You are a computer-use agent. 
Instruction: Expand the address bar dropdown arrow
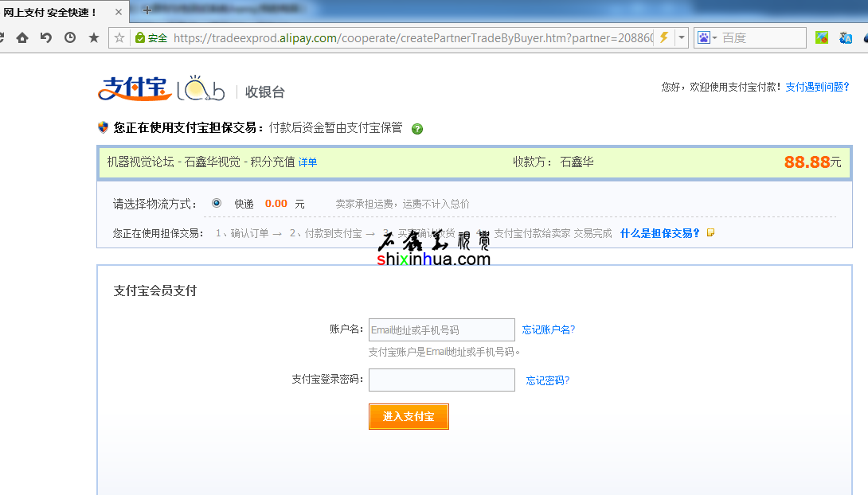pos(682,37)
